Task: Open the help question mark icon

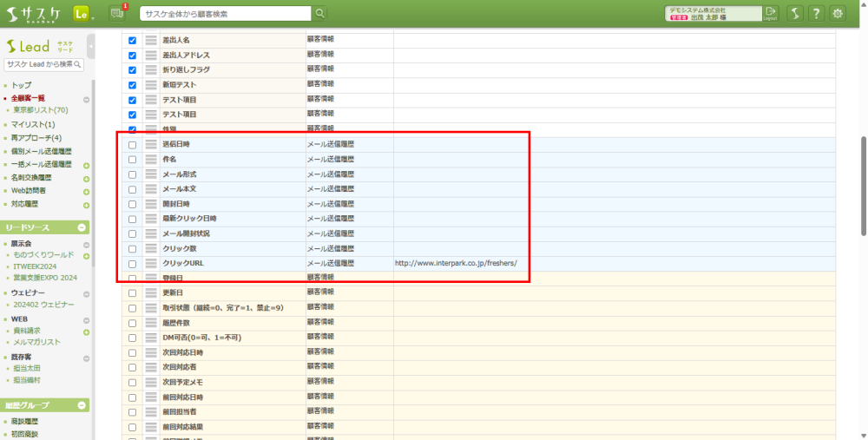Action: tap(816, 13)
